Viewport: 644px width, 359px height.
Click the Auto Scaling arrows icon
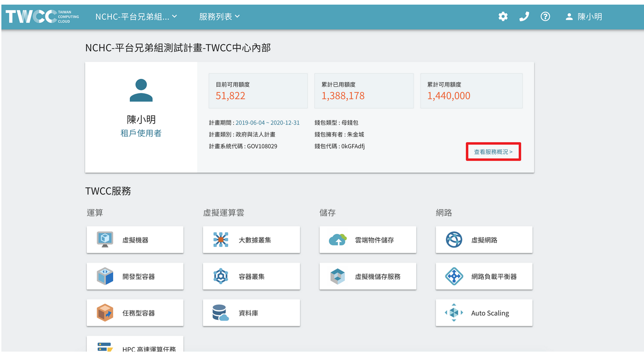coord(454,312)
